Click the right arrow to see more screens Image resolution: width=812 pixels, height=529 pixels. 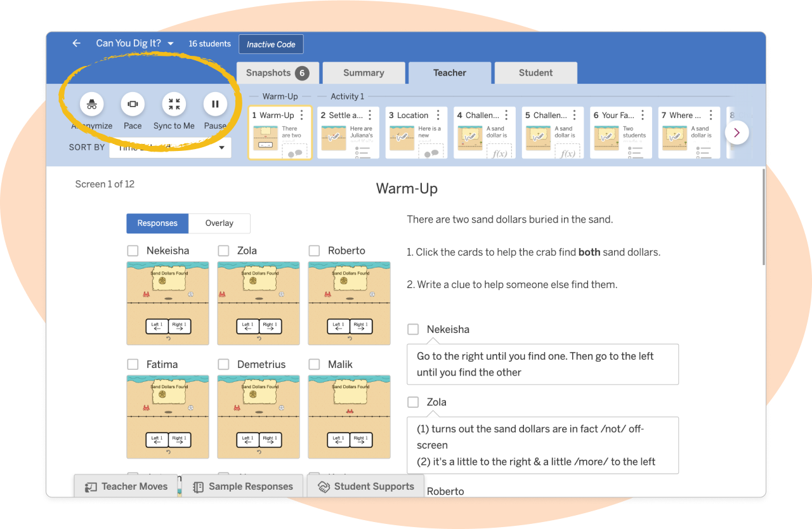pos(737,132)
